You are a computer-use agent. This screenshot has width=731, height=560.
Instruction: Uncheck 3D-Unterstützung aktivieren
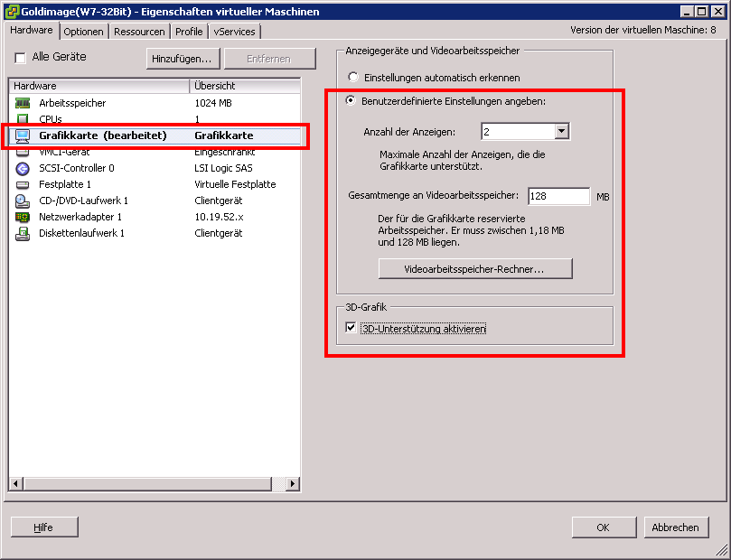point(351,329)
